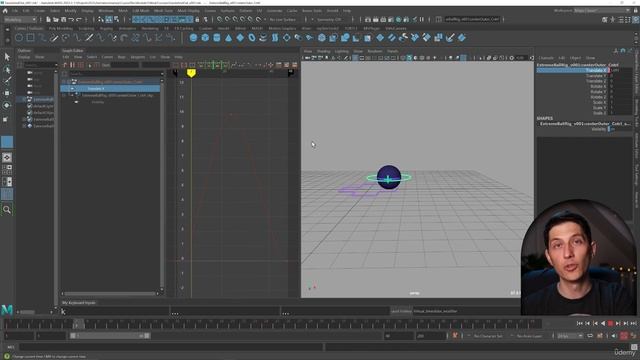The height and width of the screenshot is (360, 640).
Task: Open the Workspace dropdown
Action: coord(602,10)
